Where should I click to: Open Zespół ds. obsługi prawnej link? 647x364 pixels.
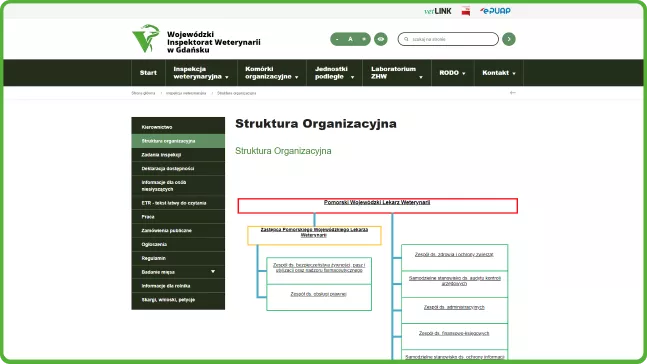tap(319, 294)
